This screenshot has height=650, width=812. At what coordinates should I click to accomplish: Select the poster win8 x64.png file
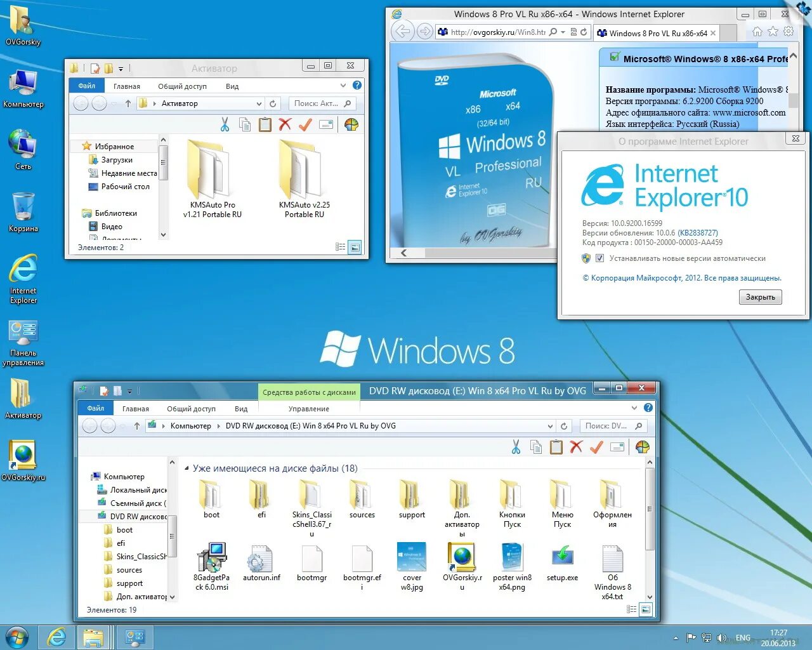(512, 567)
